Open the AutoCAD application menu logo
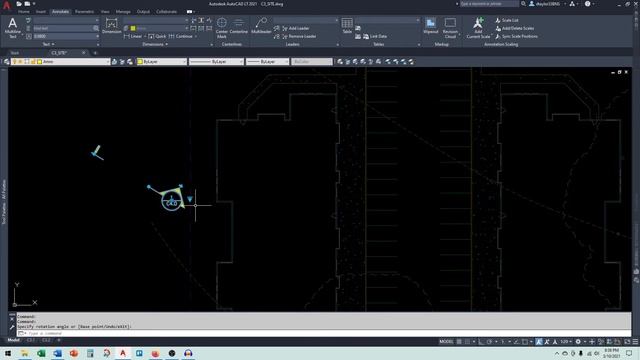The width and height of the screenshot is (640, 360). pos(6,5)
